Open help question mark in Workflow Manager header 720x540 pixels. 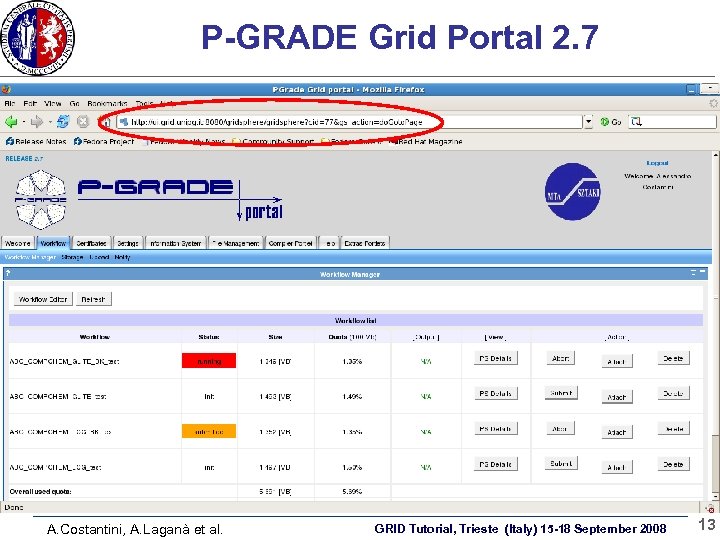click(x=8, y=273)
